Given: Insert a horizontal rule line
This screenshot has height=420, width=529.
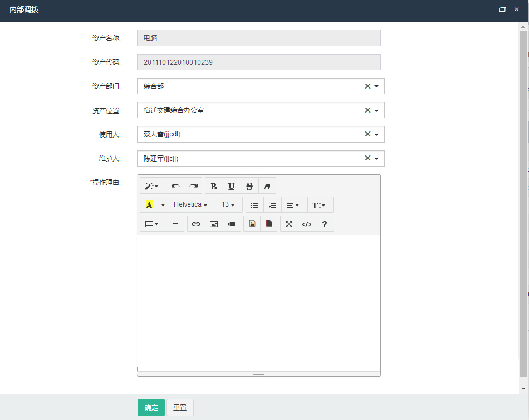Looking at the screenshot, I should pyautogui.click(x=175, y=224).
